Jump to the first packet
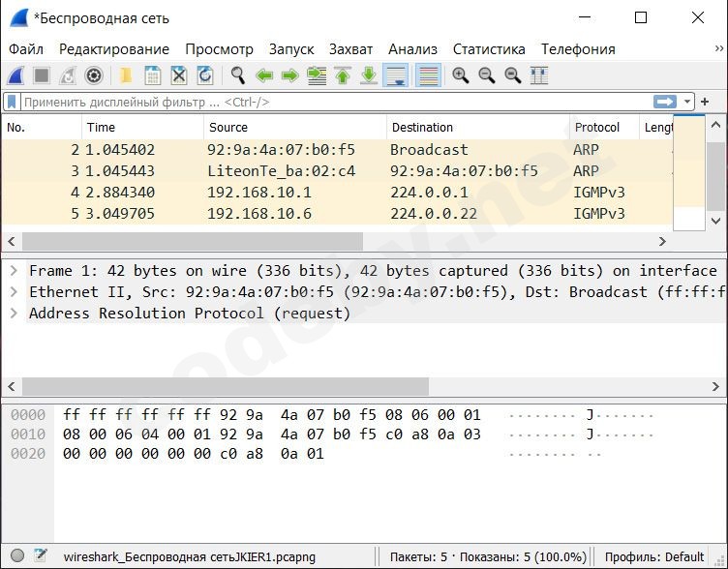Screen dimensions: 728x569 click(x=343, y=75)
